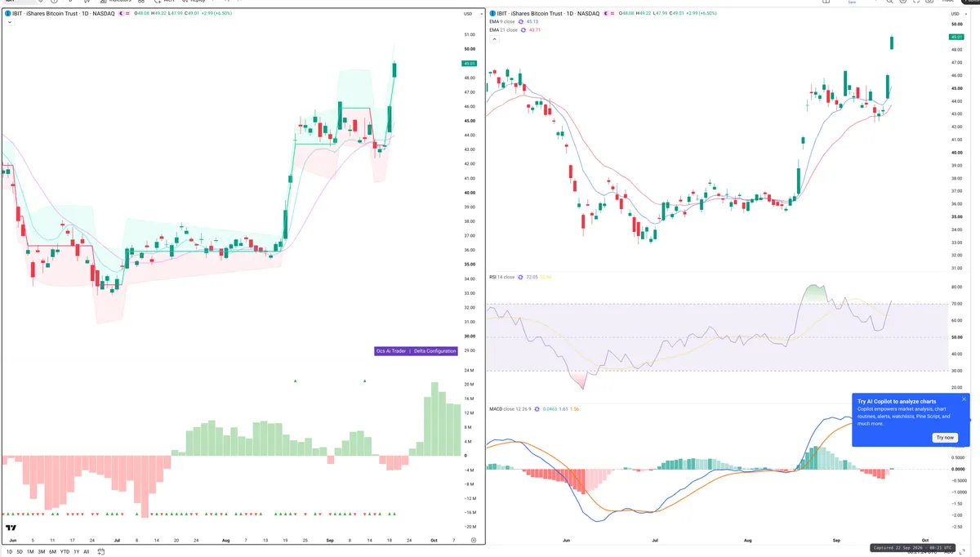This screenshot has width=980, height=557.
Task: Select the 3M time range
Action: click(x=42, y=551)
